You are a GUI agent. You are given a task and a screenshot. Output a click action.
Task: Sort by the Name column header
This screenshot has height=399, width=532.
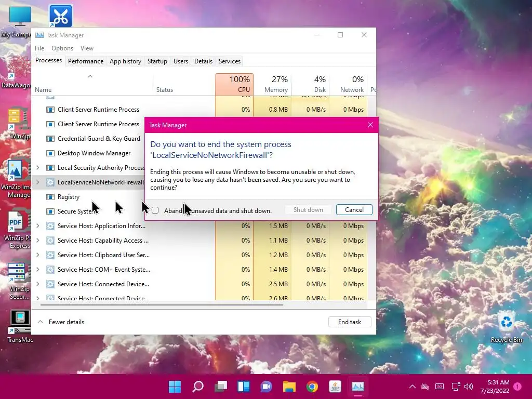91,84
